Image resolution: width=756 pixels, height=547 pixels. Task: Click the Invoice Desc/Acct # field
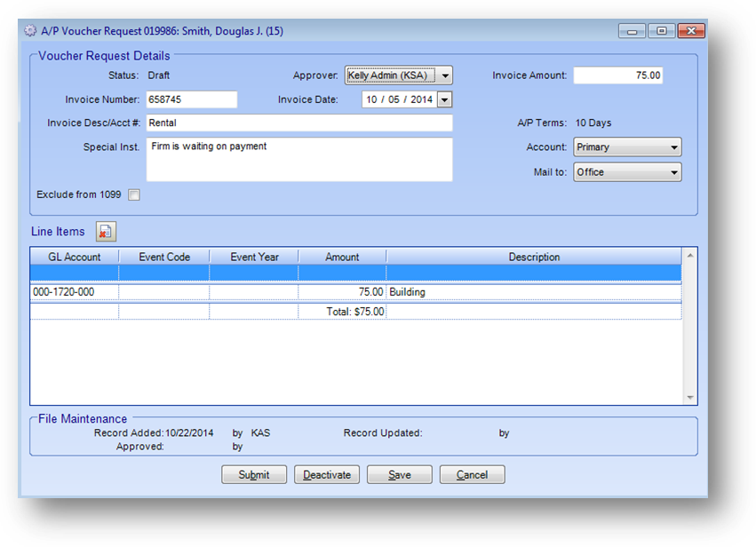coord(299,123)
